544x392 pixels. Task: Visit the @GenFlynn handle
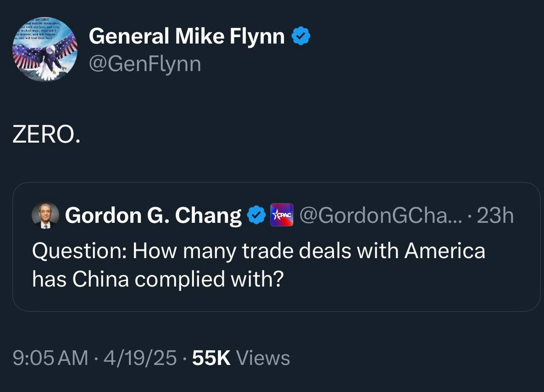145,64
